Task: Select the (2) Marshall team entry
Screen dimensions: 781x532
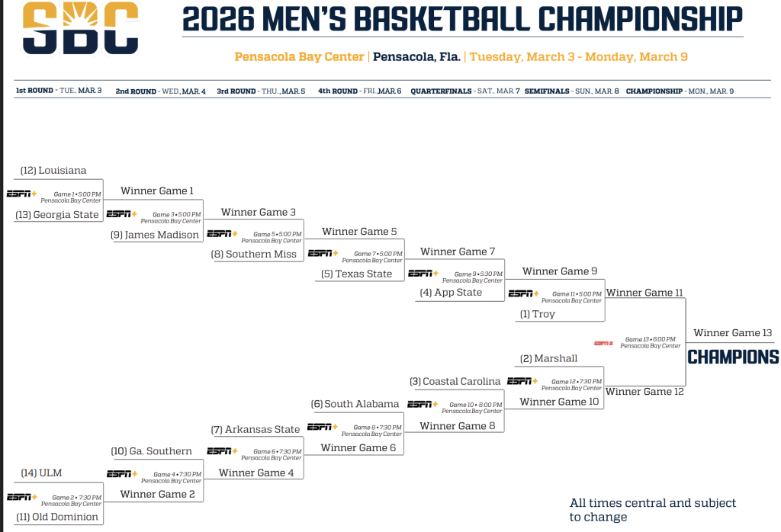Action: 549,358
